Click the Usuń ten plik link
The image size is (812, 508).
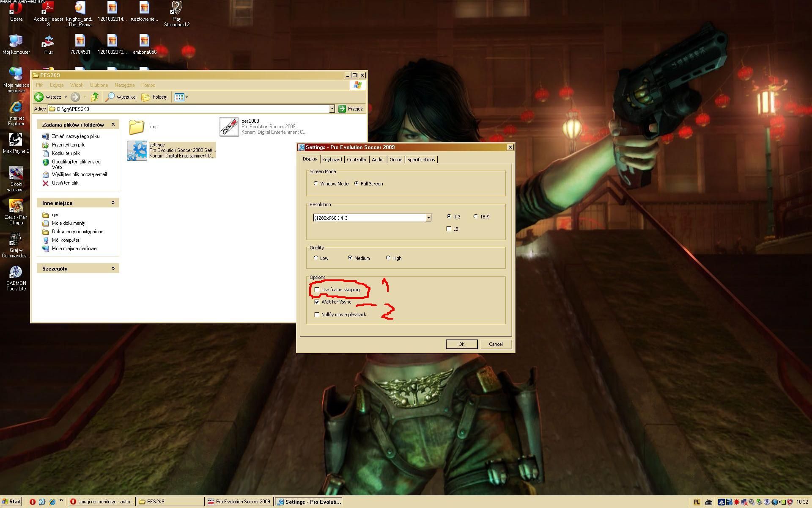pyautogui.click(x=65, y=183)
